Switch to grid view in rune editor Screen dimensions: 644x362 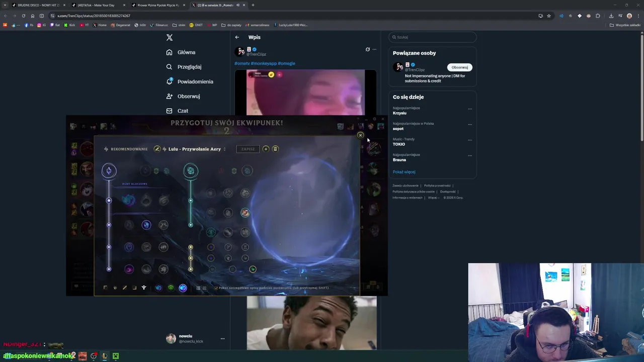205,288
